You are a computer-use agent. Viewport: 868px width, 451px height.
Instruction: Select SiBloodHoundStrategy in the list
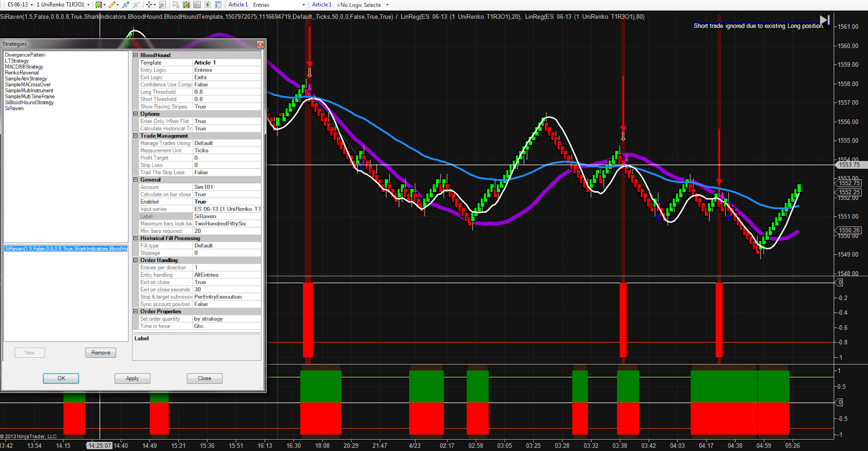point(29,103)
